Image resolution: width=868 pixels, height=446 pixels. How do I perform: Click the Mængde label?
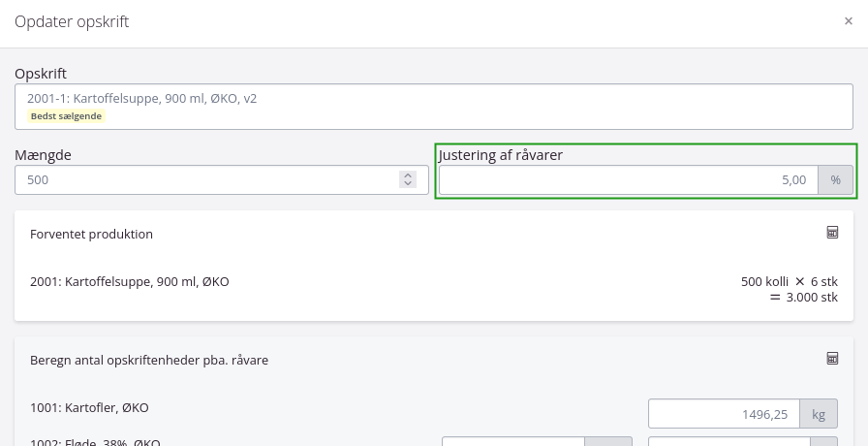(x=44, y=155)
